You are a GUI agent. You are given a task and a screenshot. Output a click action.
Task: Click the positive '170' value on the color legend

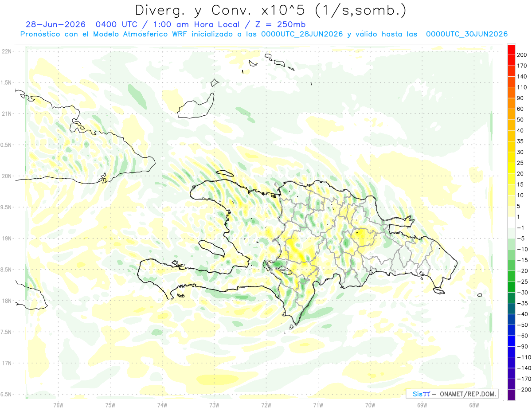point(522,65)
